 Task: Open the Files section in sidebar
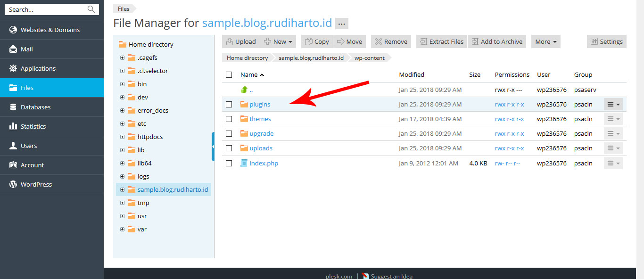52,88
